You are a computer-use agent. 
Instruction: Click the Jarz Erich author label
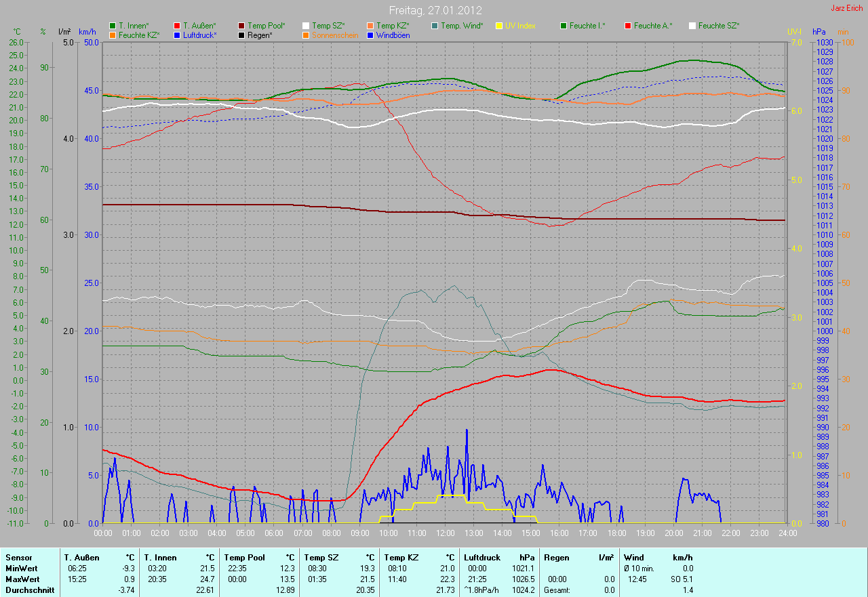(846, 8)
